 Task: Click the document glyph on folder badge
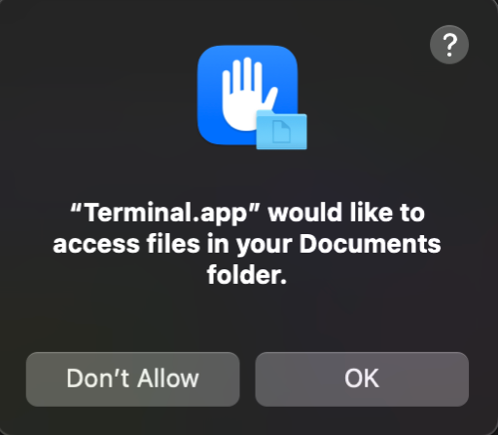[x=282, y=132]
